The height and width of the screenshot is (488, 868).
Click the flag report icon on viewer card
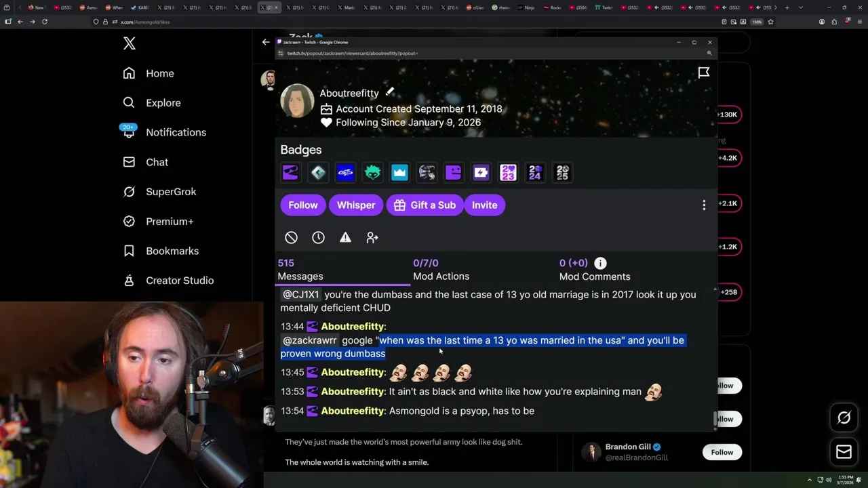(704, 73)
